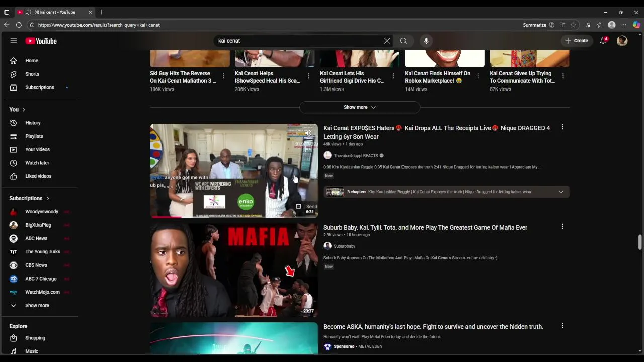Open options for Kai Cenat Finds Himself On Roblox video
Image resolution: width=644 pixels, height=362 pixels.
coord(478,76)
